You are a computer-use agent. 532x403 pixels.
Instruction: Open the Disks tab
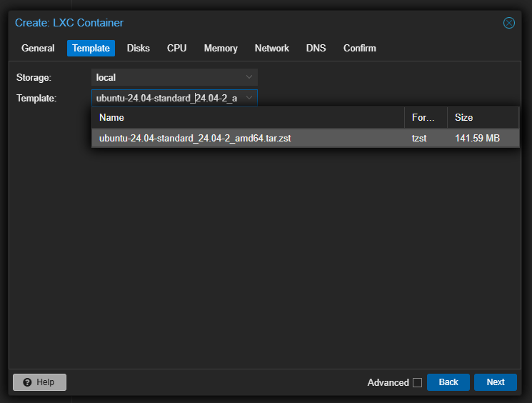click(x=139, y=49)
